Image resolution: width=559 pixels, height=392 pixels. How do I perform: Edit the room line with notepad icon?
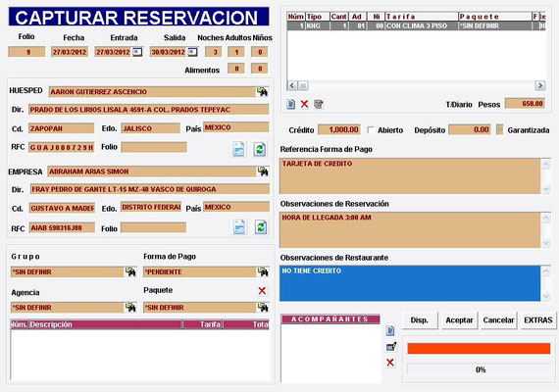(x=319, y=104)
